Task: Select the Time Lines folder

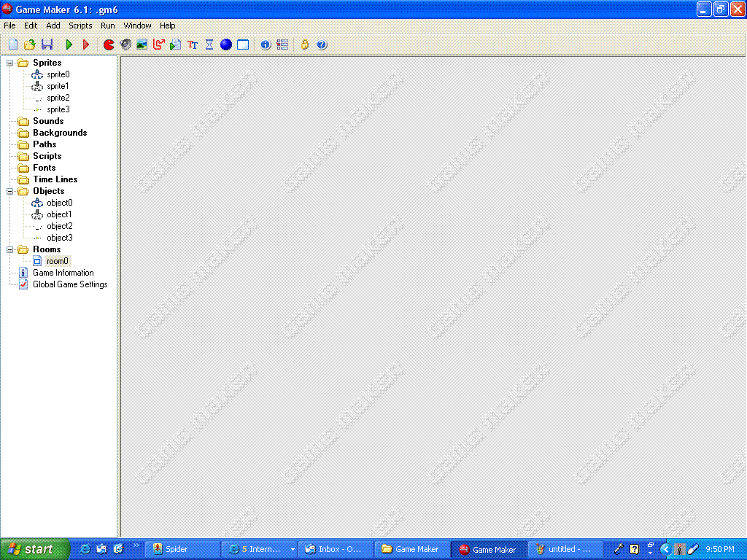Action: click(55, 179)
